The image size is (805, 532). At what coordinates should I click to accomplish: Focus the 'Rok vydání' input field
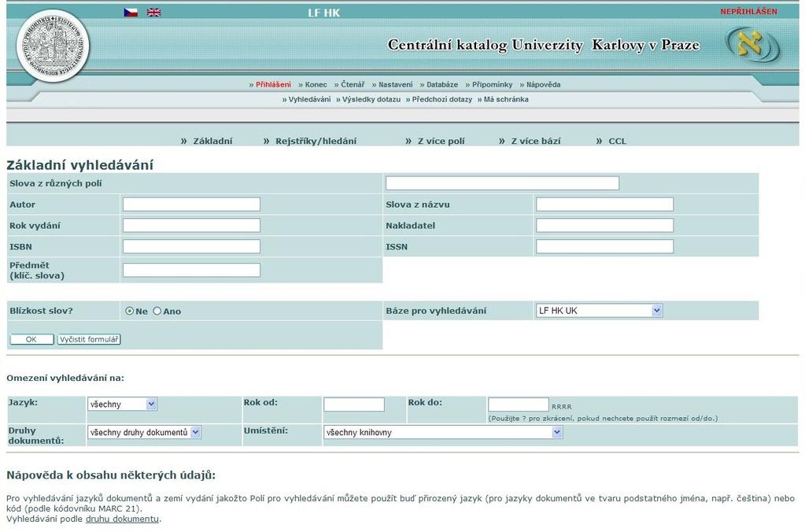[x=191, y=225]
